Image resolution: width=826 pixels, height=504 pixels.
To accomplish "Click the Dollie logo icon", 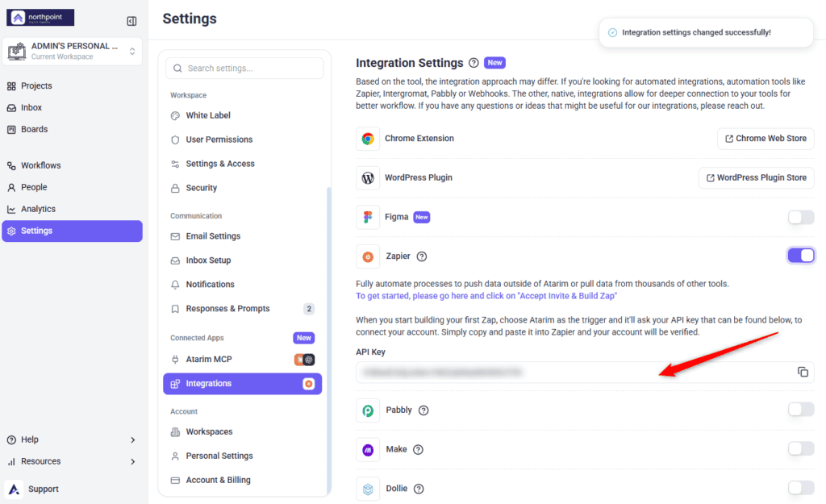I will click(368, 489).
